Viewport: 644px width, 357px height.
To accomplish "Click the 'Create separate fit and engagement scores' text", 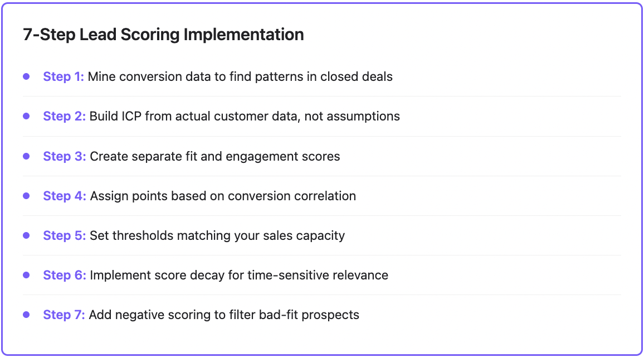I will [x=215, y=156].
